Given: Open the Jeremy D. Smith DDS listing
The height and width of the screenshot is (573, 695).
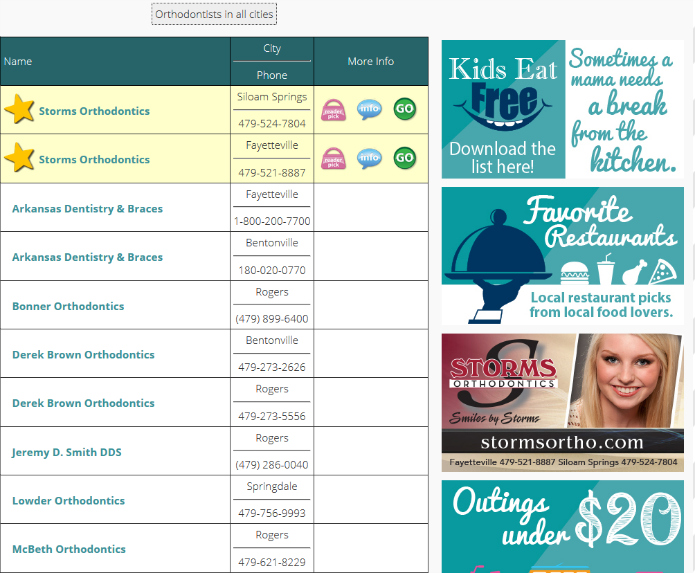Looking at the screenshot, I should pyautogui.click(x=66, y=452).
